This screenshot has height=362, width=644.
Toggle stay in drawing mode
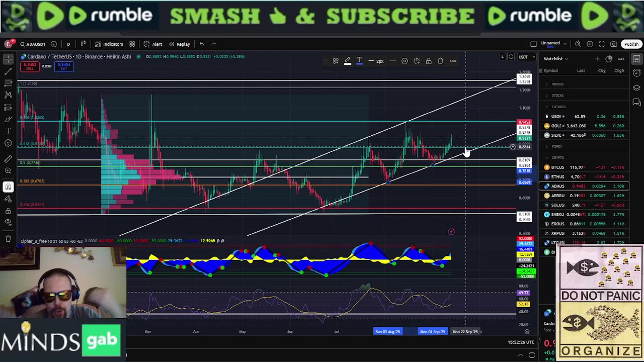tap(8, 199)
